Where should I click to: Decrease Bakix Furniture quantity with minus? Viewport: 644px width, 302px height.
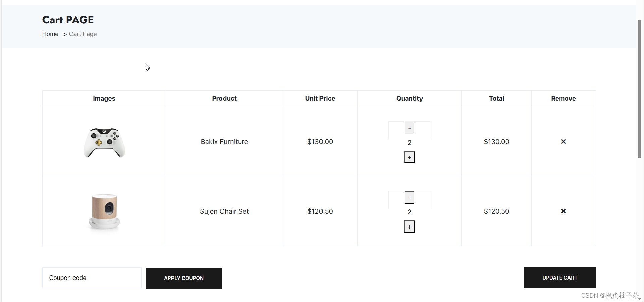pos(409,128)
